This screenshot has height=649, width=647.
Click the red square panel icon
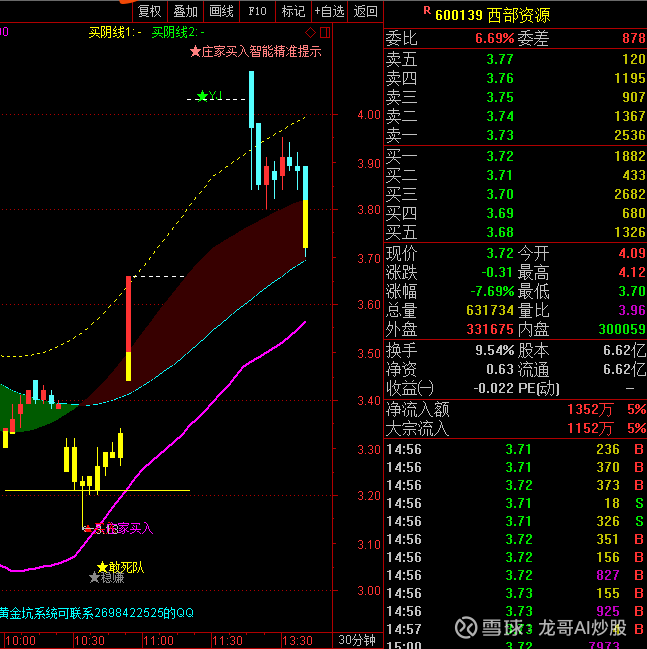pyautogui.click(x=325, y=32)
